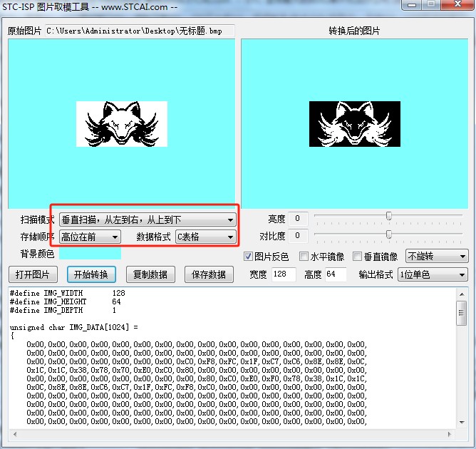Screen dimensions: 476x449
Task: Click the 对比度 contrast slider handle
Action: [x=389, y=234]
